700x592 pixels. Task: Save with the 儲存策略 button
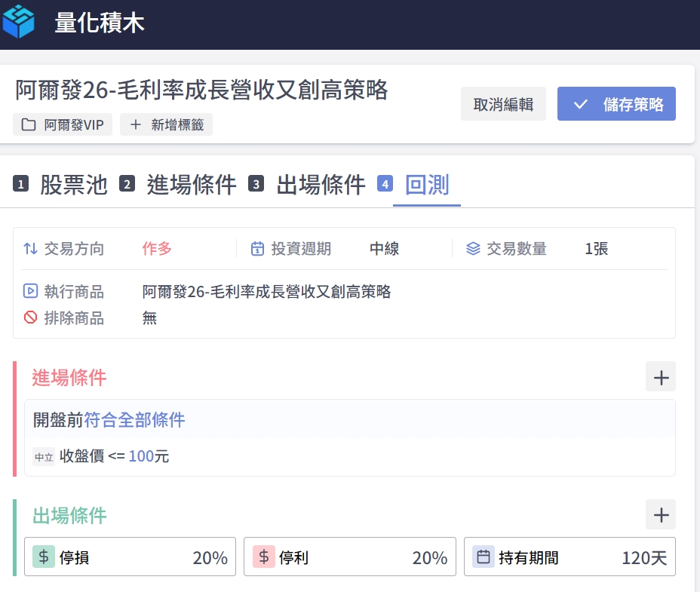616,104
